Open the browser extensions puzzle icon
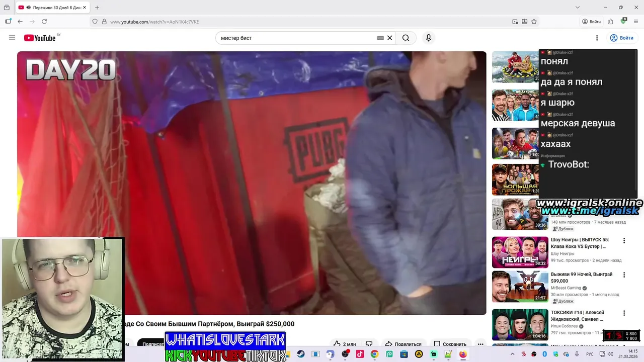Viewport: 644px width, 362px height. point(610,22)
